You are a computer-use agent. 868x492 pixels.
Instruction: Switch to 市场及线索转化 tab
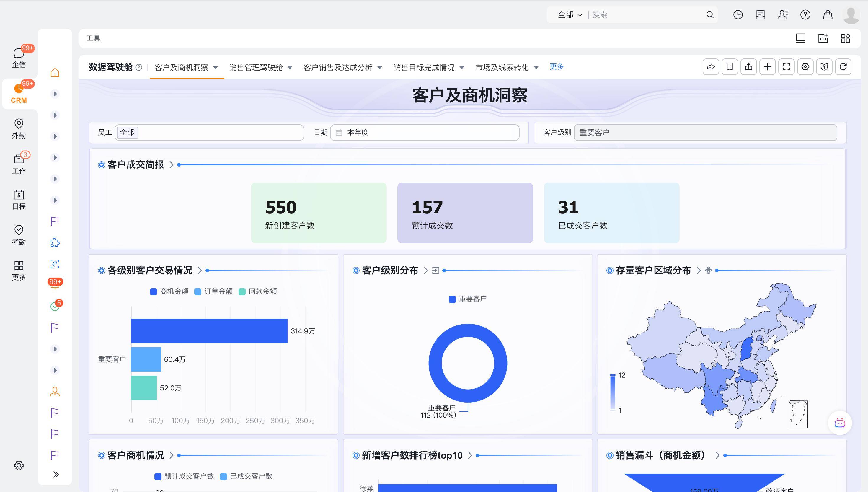click(502, 67)
